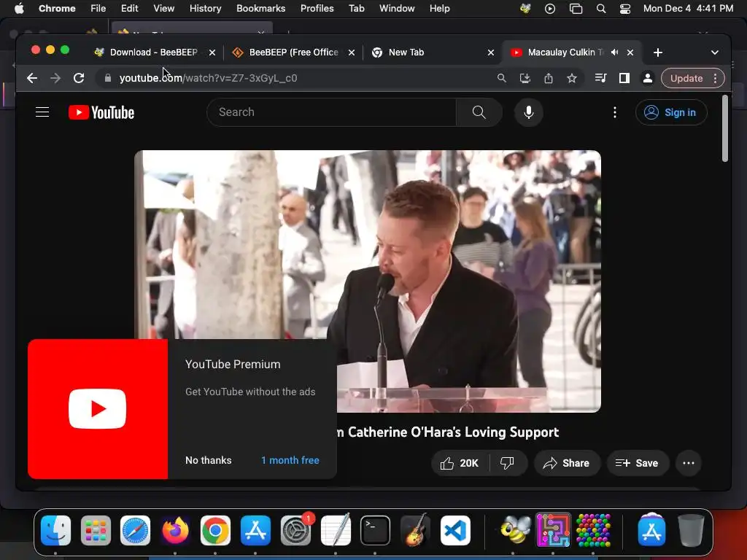Open Chrome profile avatar

(x=648, y=78)
